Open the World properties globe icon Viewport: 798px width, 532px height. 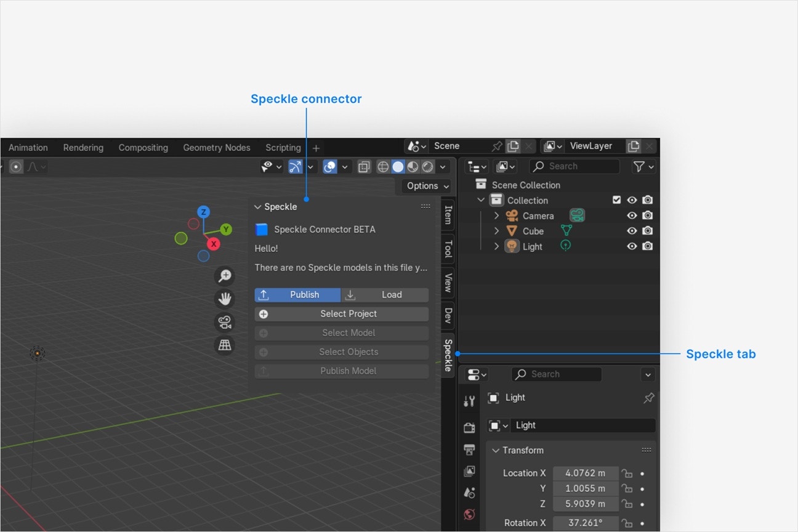pyautogui.click(x=469, y=514)
